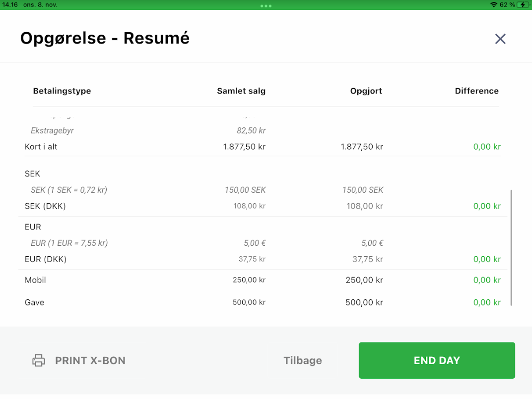The image size is (532, 399).
Task: Click the PRINT X-BON label
Action: pos(90,360)
